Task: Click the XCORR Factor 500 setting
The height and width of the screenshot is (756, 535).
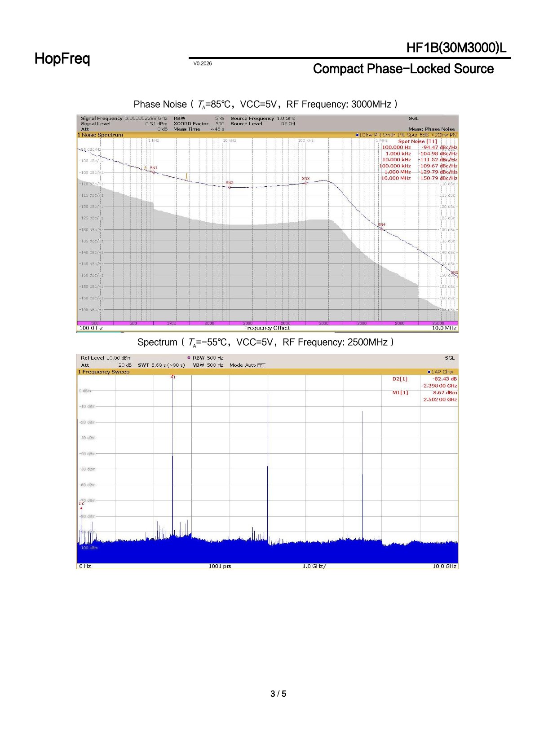Action: [199, 124]
